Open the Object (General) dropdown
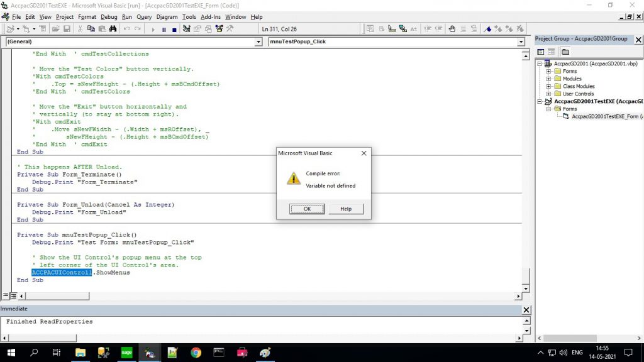This screenshot has width=644, height=362. 258,42
